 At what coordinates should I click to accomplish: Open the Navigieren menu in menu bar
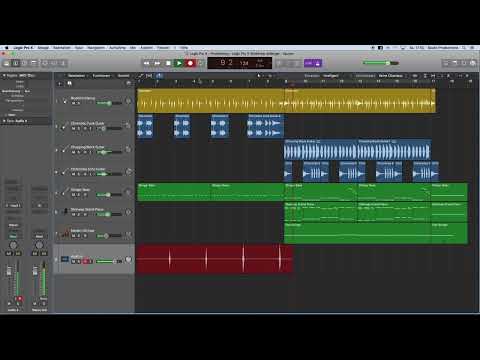coord(96,48)
